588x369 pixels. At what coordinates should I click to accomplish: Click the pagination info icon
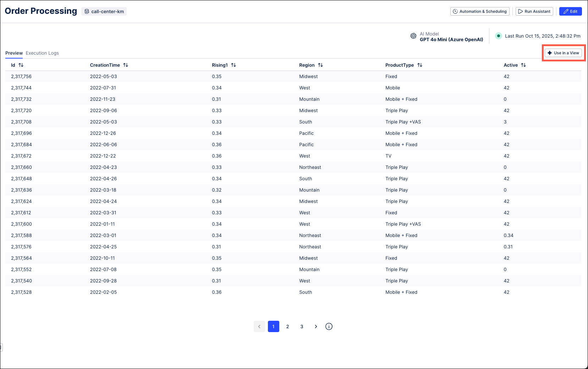[x=329, y=326]
